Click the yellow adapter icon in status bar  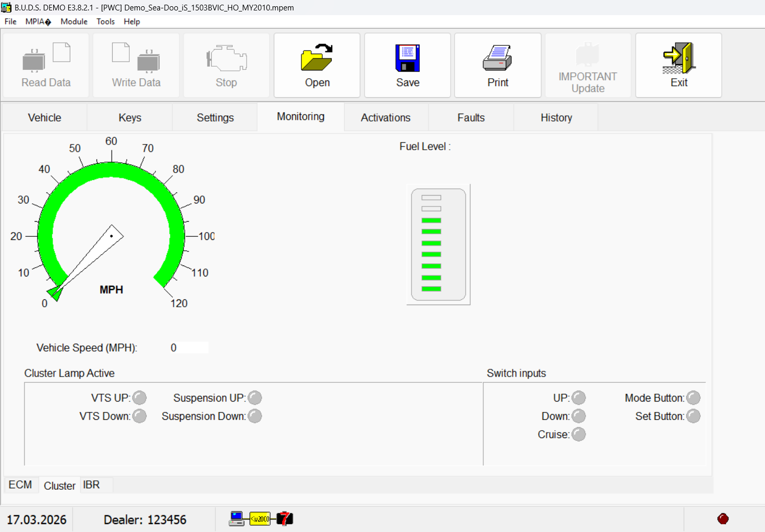(260, 518)
